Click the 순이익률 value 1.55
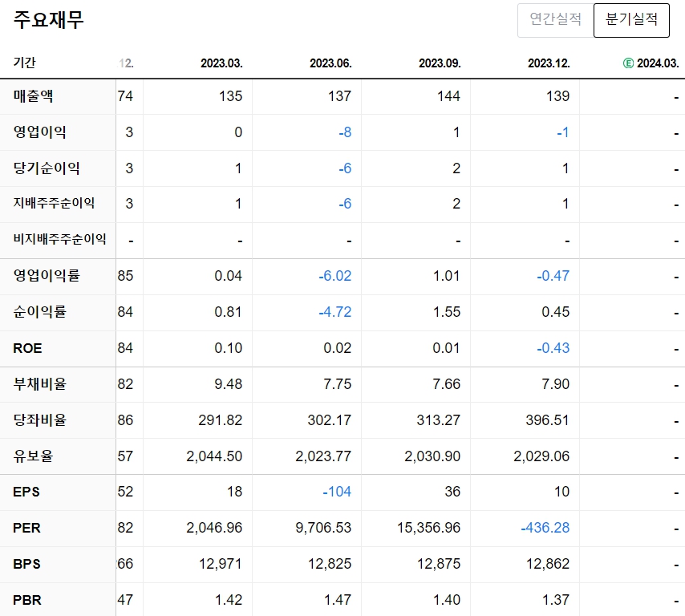Viewport: 685px width, 616px height. coord(447,312)
